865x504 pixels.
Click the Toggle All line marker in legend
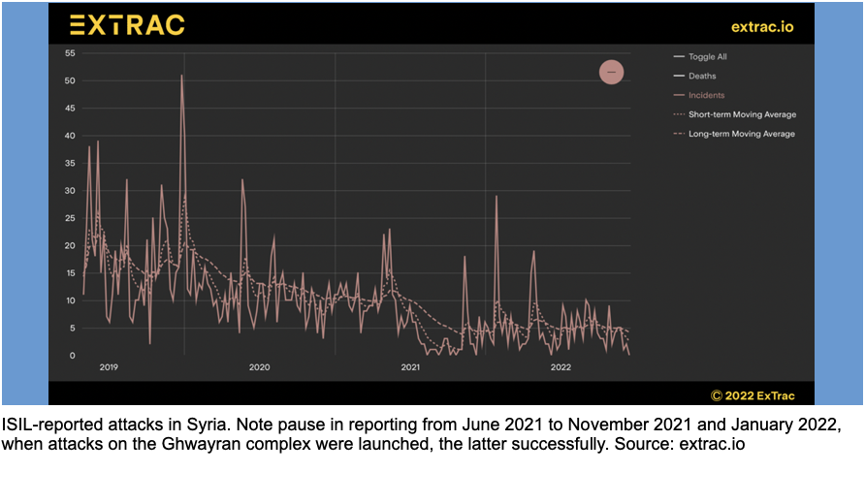coord(678,56)
